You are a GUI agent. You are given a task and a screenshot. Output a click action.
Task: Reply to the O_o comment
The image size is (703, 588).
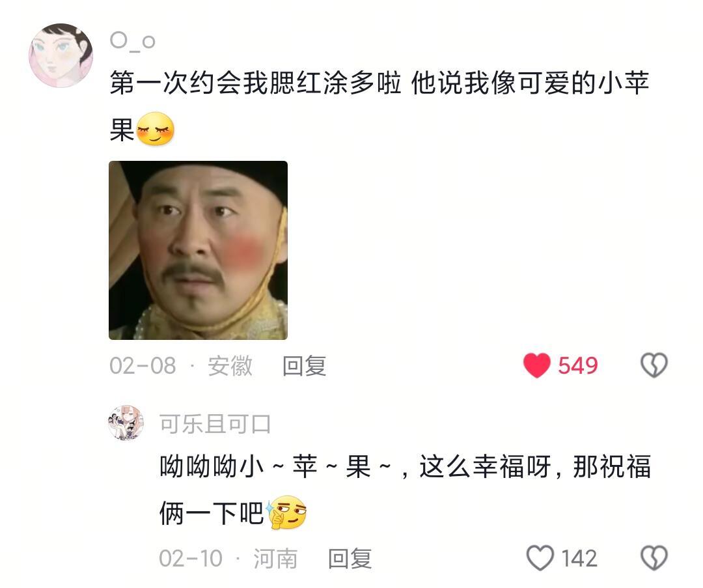tap(305, 365)
